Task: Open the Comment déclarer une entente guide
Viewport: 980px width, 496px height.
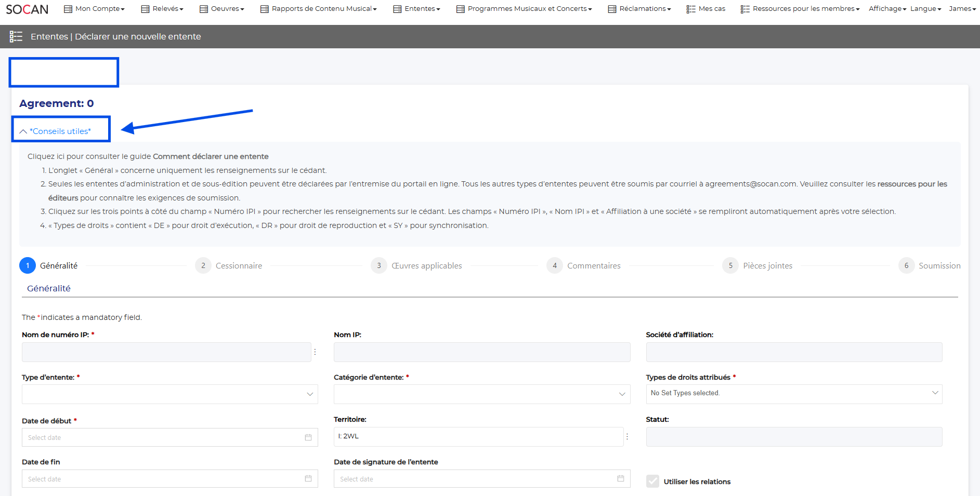Action: click(211, 156)
